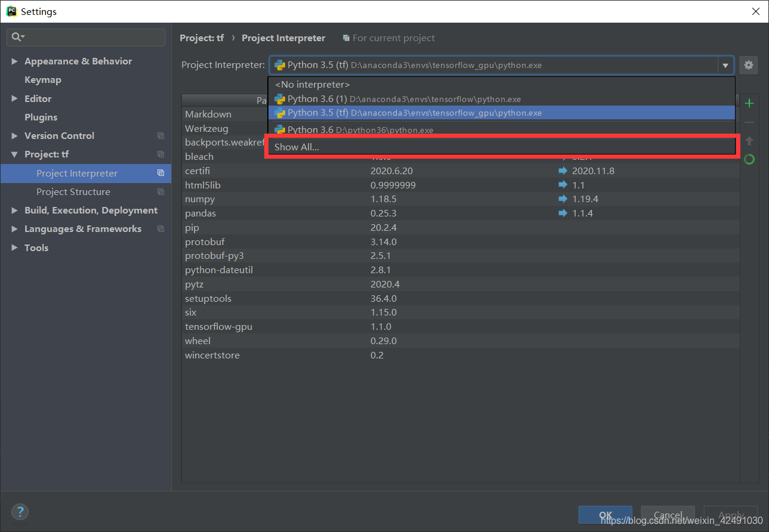Click the Cancel button
This screenshot has height=532, width=769.
pos(668,515)
